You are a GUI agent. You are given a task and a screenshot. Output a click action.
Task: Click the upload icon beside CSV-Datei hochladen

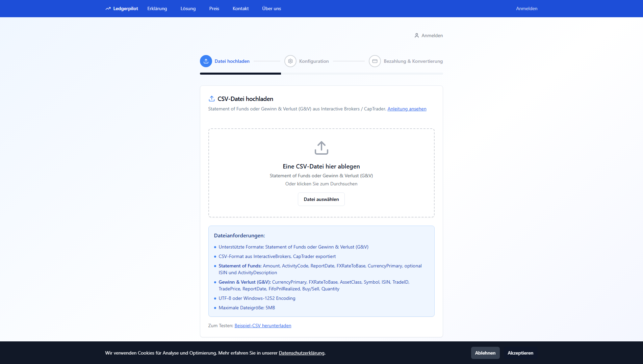point(212,99)
